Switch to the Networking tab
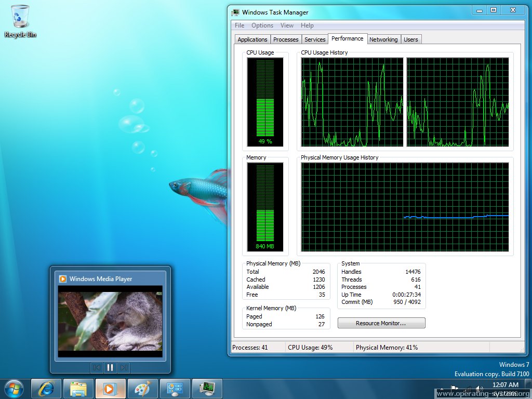 pos(383,39)
